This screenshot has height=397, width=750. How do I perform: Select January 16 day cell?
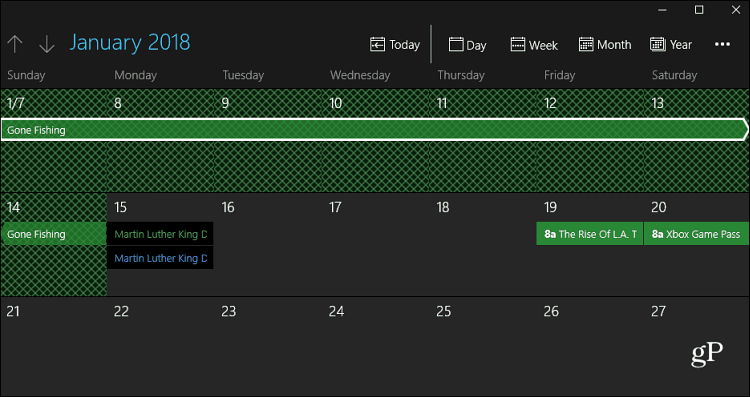[x=268, y=245]
